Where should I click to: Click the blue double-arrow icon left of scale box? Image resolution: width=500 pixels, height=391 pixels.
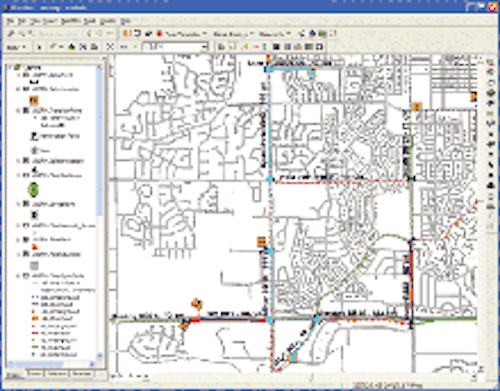[x=124, y=47]
